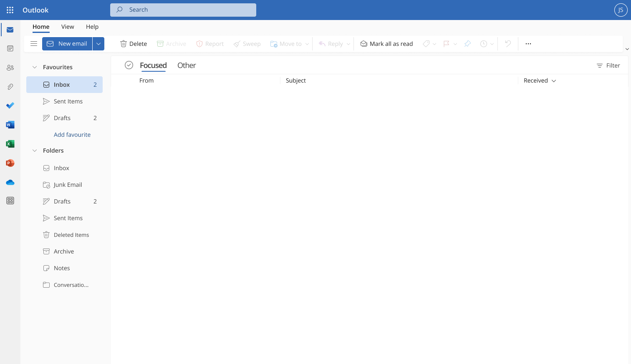
Task: Open the Calendar icon in left rail
Action: coord(10,49)
